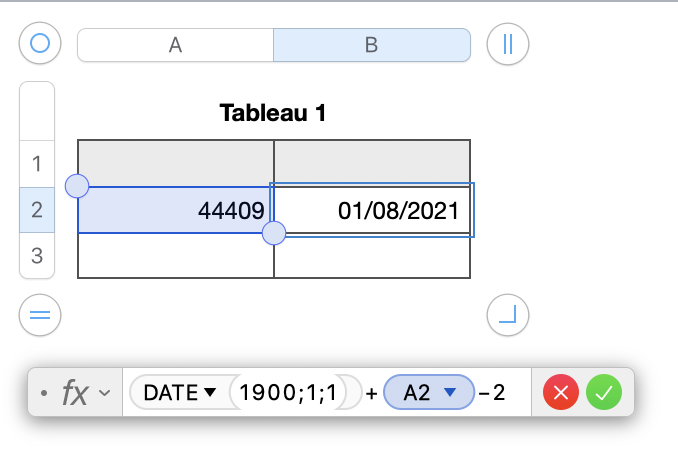This screenshot has width=678, height=466.
Task: Click the add row handle icon
Action: click(x=40, y=315)
